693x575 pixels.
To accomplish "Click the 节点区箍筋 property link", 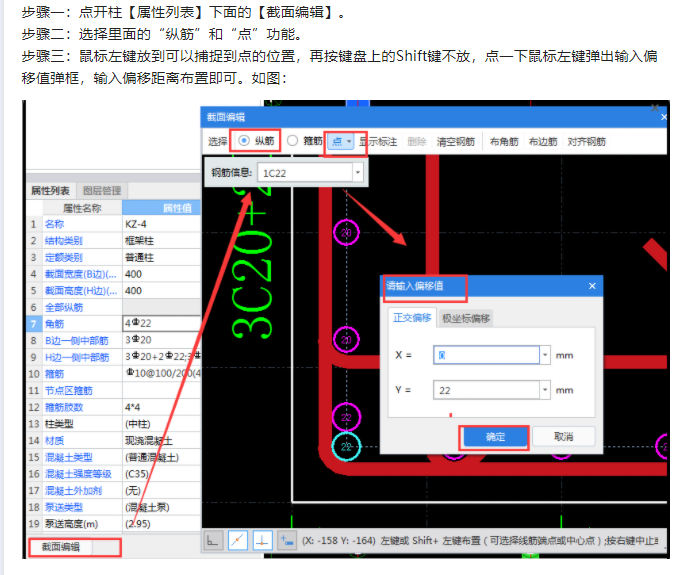I will pyautogui.click(x=69, y=391).
